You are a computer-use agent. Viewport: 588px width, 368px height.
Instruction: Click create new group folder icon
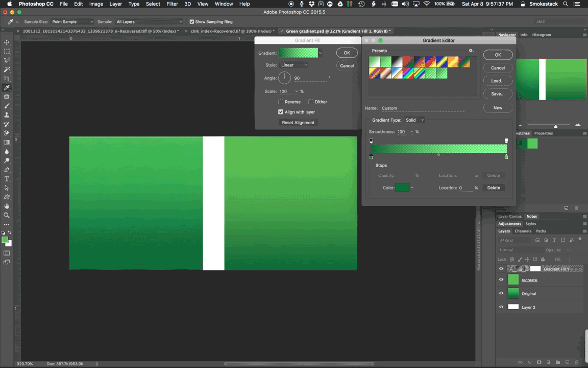tap(557, 362)
